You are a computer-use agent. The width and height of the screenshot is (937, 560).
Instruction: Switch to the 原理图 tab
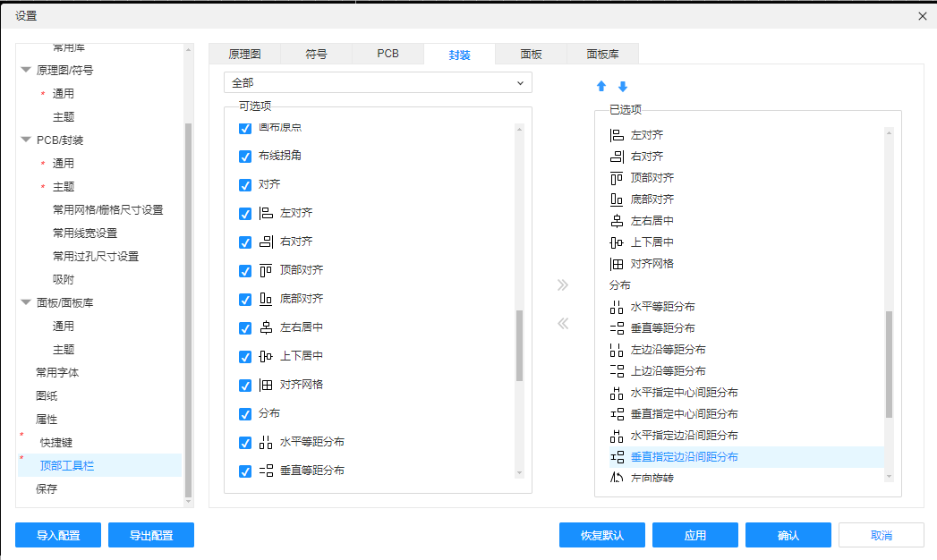(244, 54)
